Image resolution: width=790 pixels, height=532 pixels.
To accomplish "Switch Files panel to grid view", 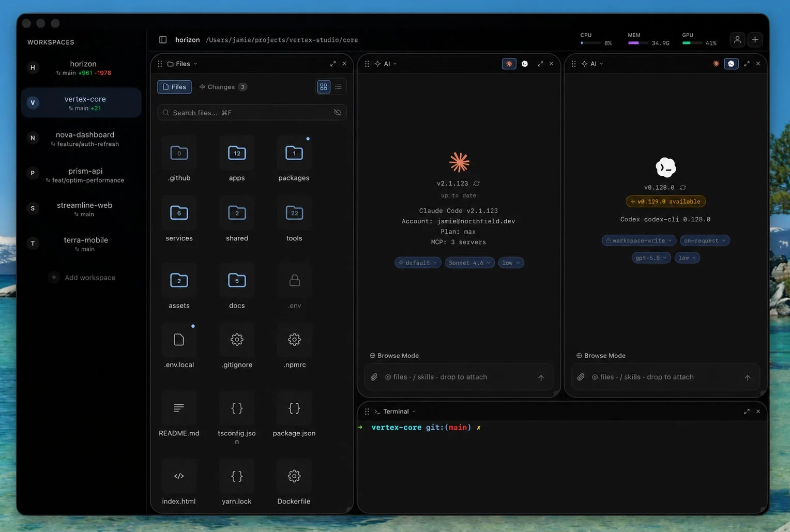I will pos(324,87).
